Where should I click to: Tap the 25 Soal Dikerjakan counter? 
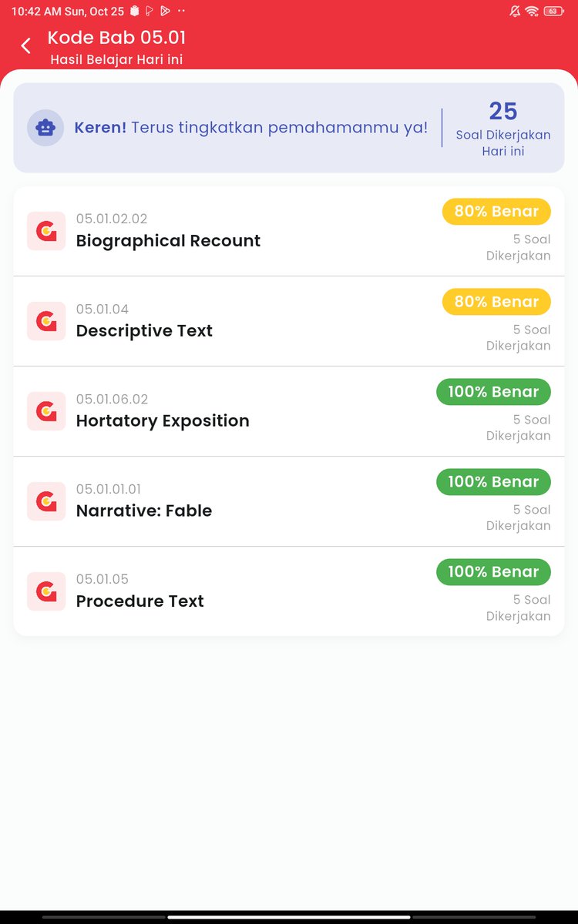tap(503, 129)
